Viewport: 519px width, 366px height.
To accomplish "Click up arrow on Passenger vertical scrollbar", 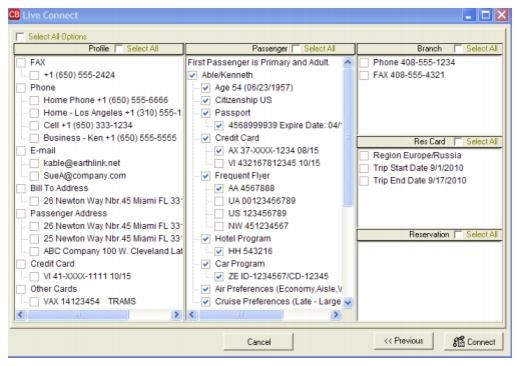I will click(348, 62).
